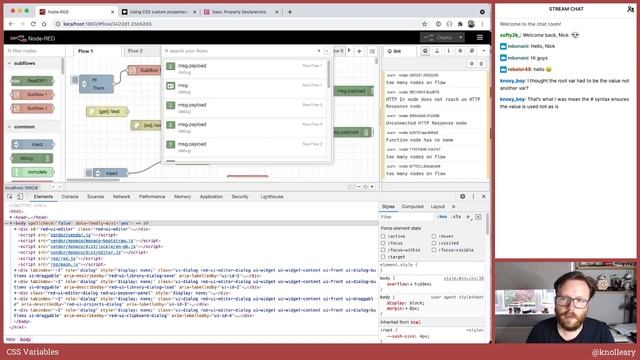Open the sidebar tabs dropdown arrow
The height and width of the screenshot is (360, 640).
(484, 51)
